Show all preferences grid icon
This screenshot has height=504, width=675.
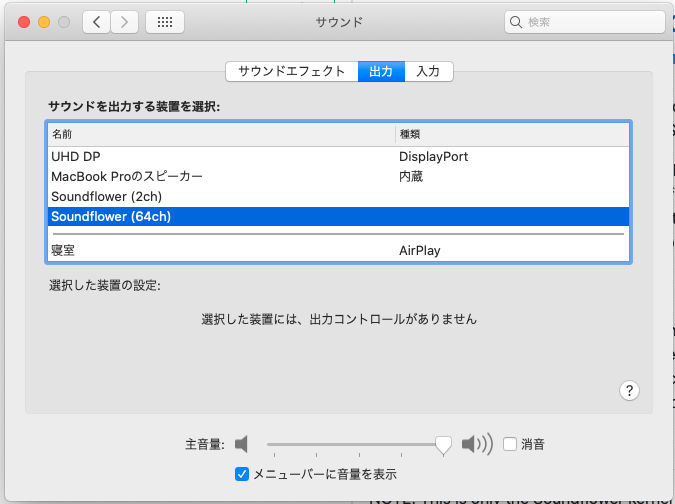pos(165,22)
